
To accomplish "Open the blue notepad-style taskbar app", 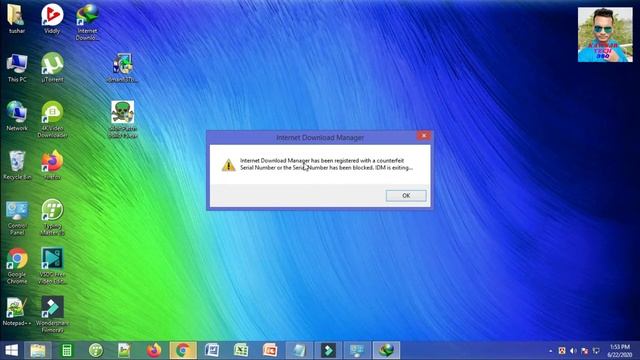I will pyautogui.click(x=299, y=350).
